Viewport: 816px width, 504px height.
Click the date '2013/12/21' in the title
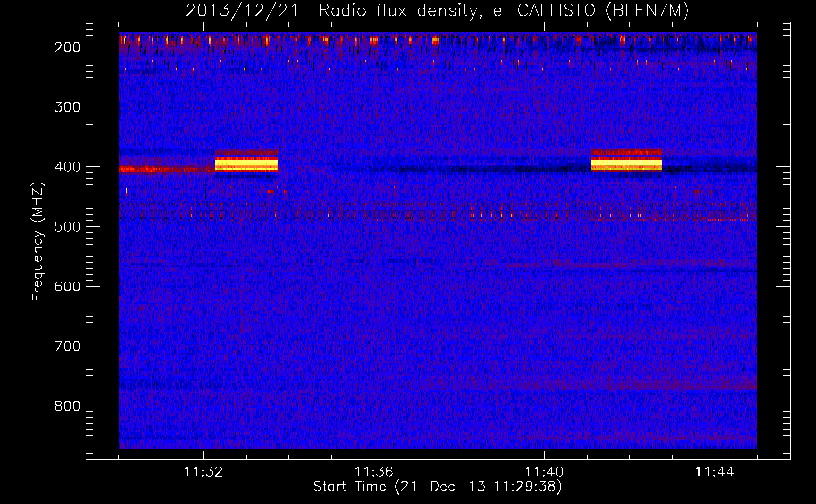tap(242, 11)
